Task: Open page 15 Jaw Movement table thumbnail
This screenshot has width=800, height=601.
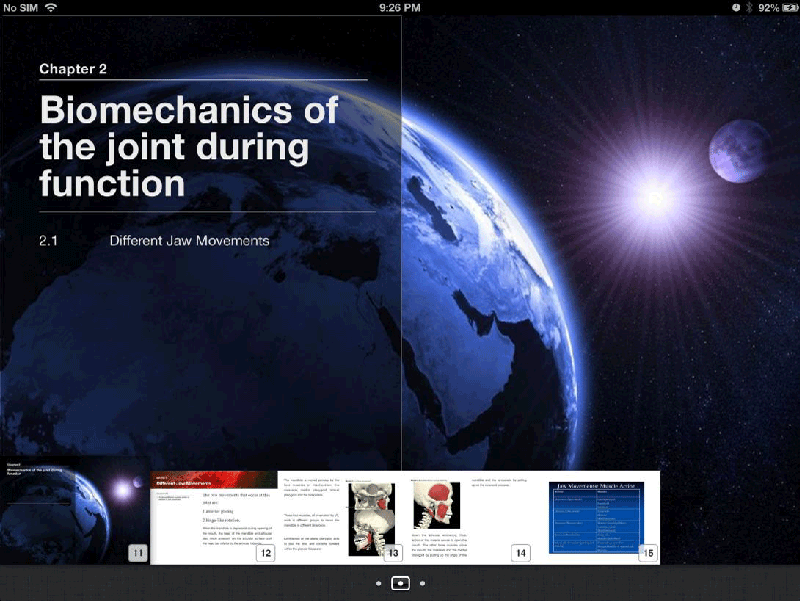Action: 596,518
